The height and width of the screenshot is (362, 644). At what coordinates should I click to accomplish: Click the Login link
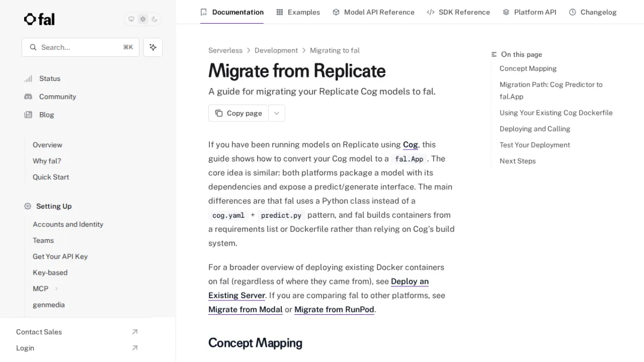(x=25, y=348)
